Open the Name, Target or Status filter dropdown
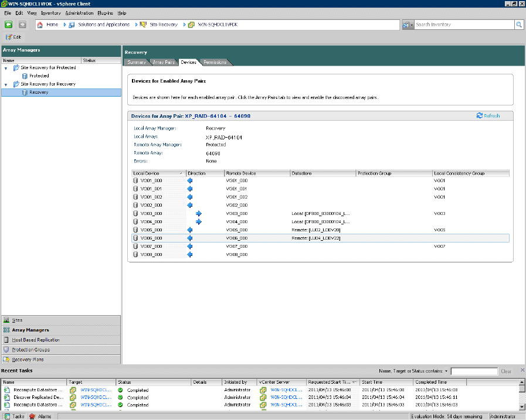The image size is (526, 420). click(x=446, y=371)
